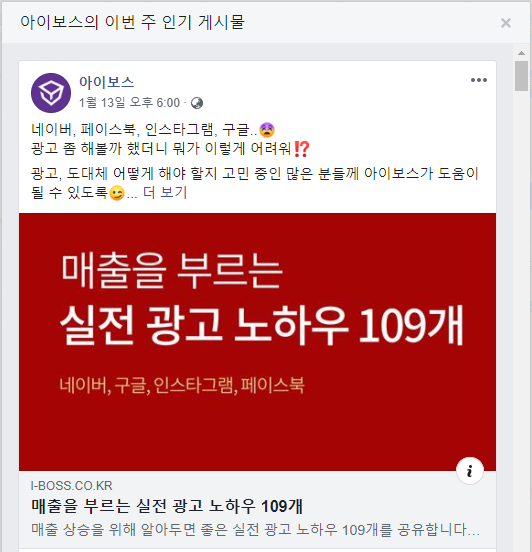
Task: Open link title 매출을 부르는 실전 광고 노하우 109개
Action: [x=167, y=506]
